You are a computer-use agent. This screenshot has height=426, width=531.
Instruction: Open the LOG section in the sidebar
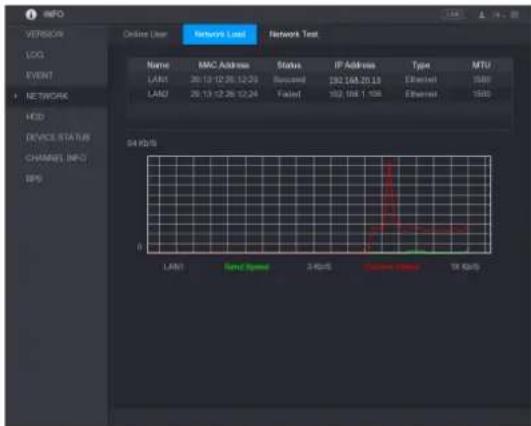coord(35,55)
